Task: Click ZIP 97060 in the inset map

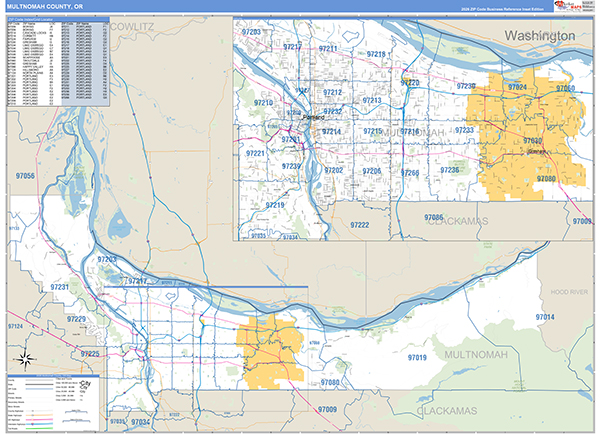Action: click(x=566, y=88)
